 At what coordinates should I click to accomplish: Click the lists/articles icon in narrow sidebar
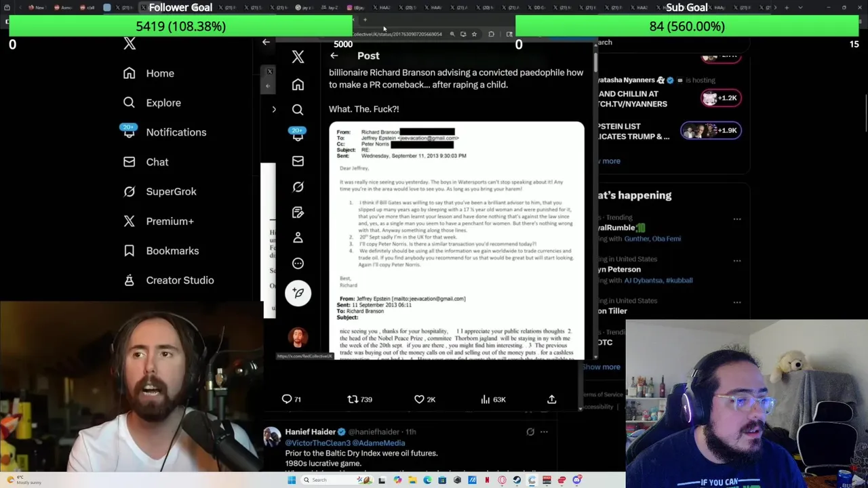[298, 212]
